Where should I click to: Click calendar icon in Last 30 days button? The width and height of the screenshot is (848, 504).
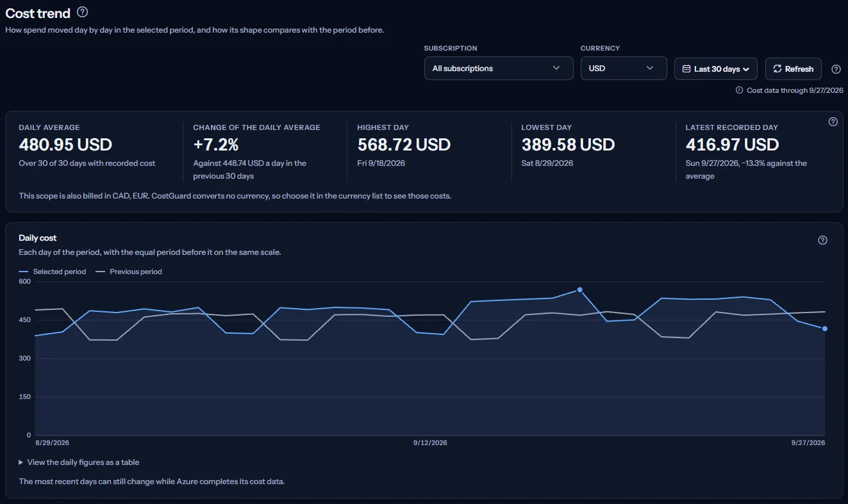(686, 69)
